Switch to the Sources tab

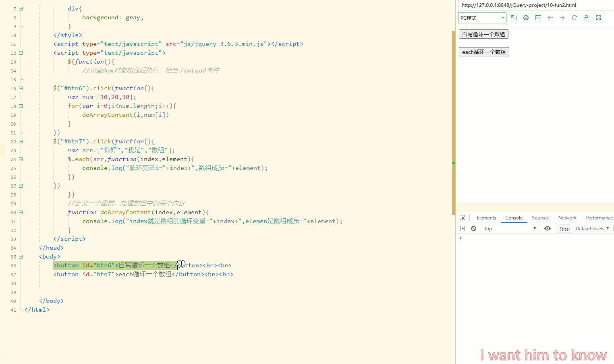coord(540,218)
